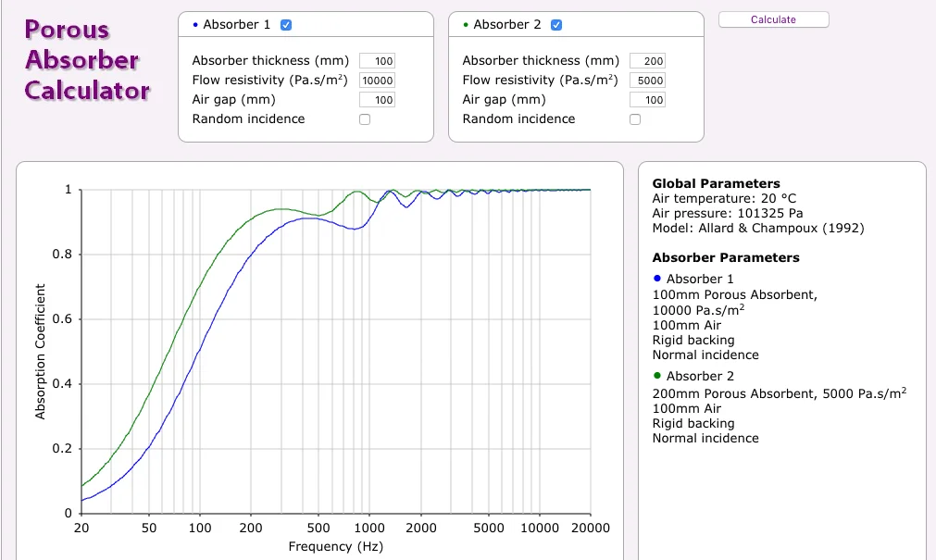936x560 pixels.
Task: Click 'Flow resistivity (Pa.s/m²)' label in Absorber 2
Action: tap(541, 80)
